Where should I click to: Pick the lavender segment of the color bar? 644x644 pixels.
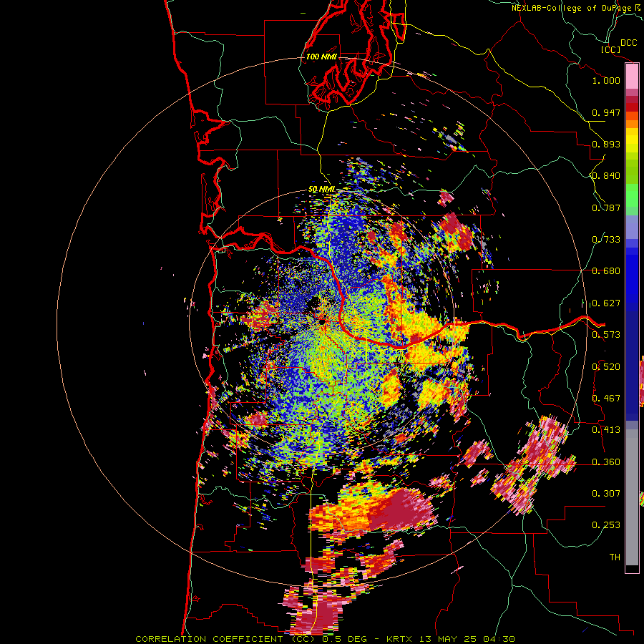click(x=632, y=227)
